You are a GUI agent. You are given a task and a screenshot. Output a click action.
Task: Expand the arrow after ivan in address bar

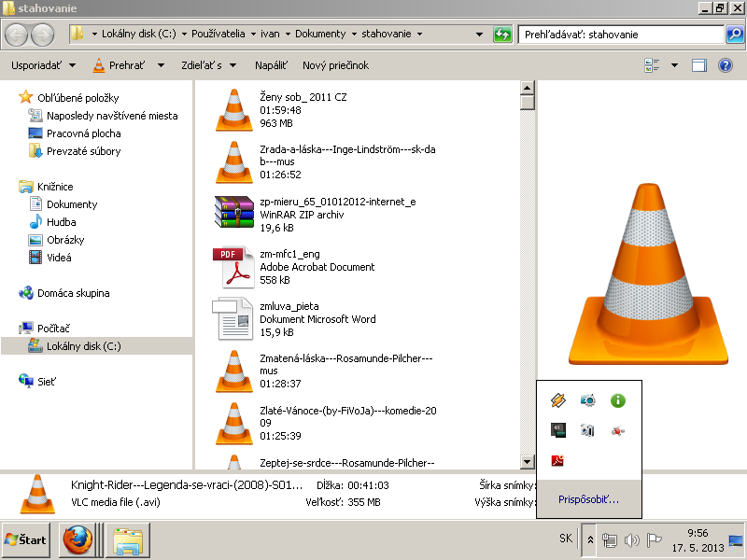[x=288, y=34]
